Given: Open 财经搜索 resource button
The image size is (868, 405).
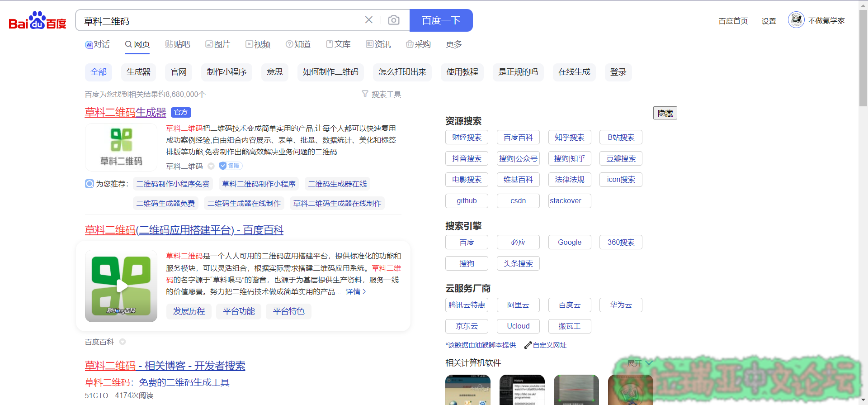Looking at the screenshot, I should [x=467, y=138].
